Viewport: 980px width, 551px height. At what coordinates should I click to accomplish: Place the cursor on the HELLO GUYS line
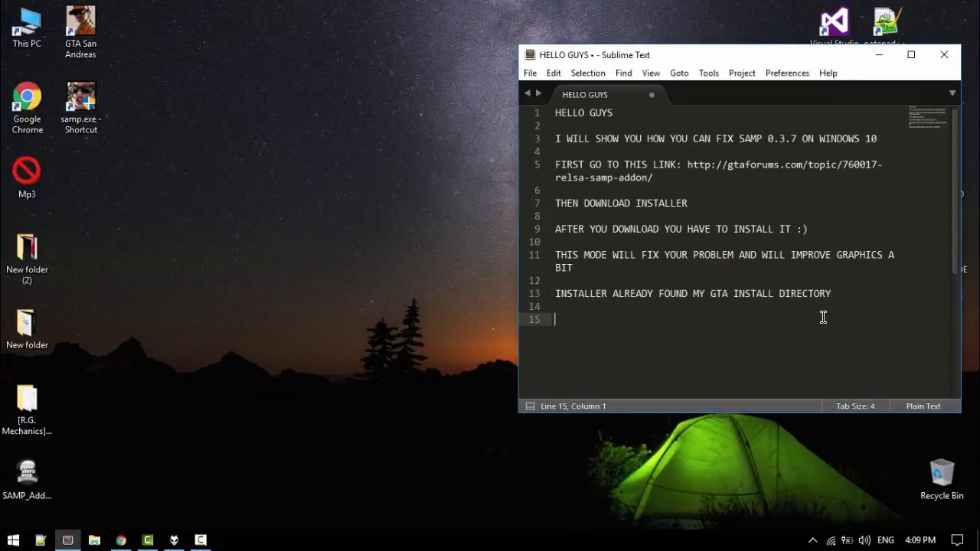coord(583,112)
